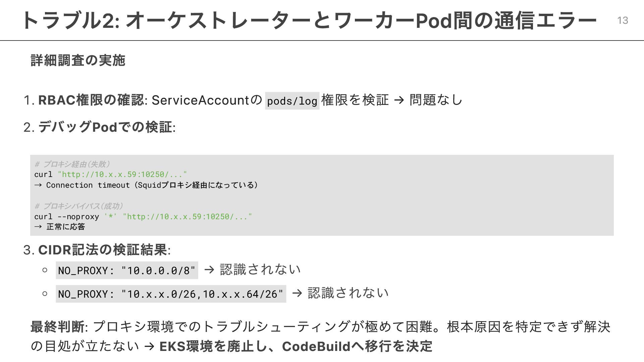Image resolution: width=644 pixels, height=362 pixels.
Task: Click the pods/log inline code snippet
Action: 292,101
